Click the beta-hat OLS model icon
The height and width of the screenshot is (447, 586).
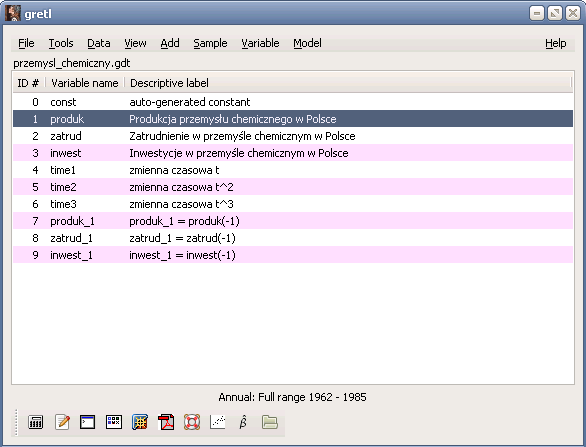[243, 422]
